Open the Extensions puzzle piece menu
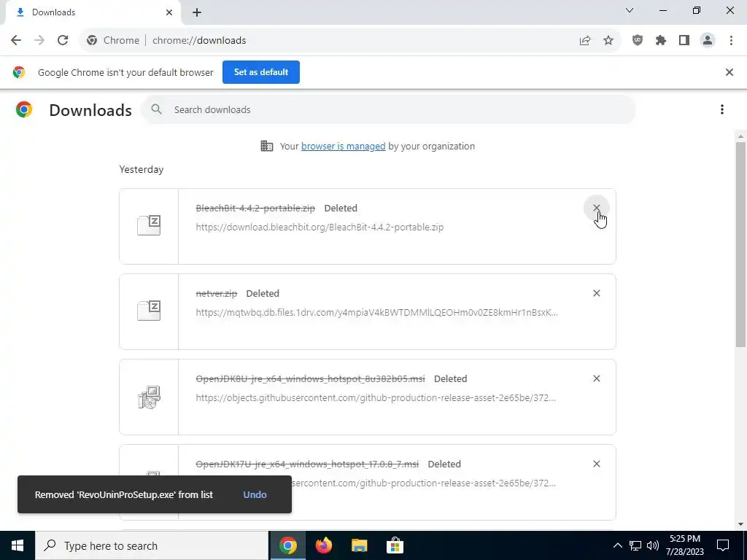 click(x=661, y=41)
